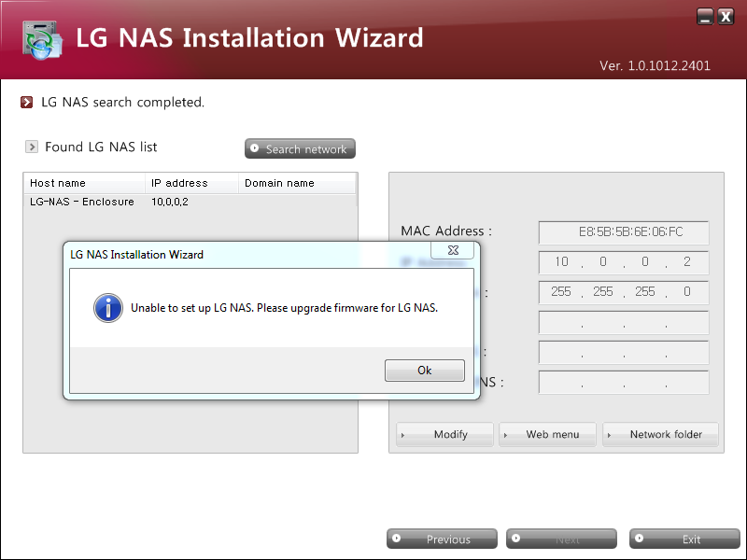Viewport: 747px width, 560px height.
Task: Open the Network folder button
Action: click(661, 434)
